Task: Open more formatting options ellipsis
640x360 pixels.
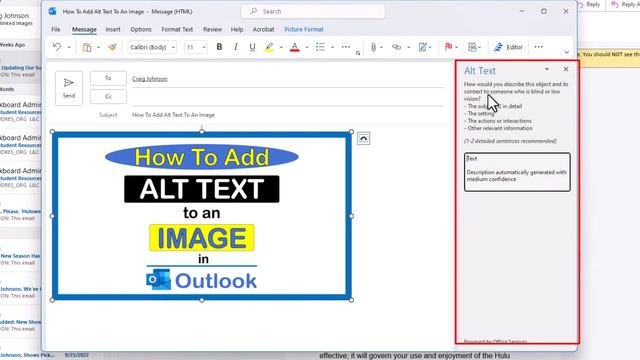Action: coord(346,47)
